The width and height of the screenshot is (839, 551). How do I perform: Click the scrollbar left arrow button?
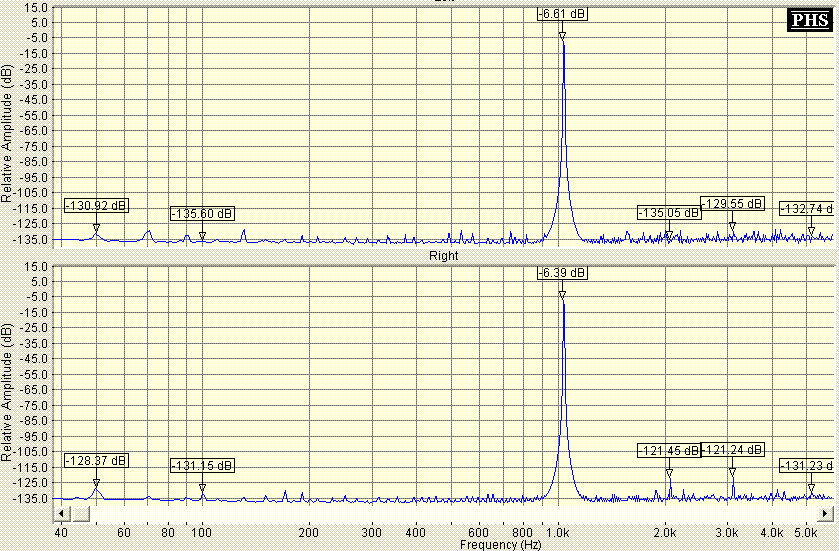tap(61, 514)
